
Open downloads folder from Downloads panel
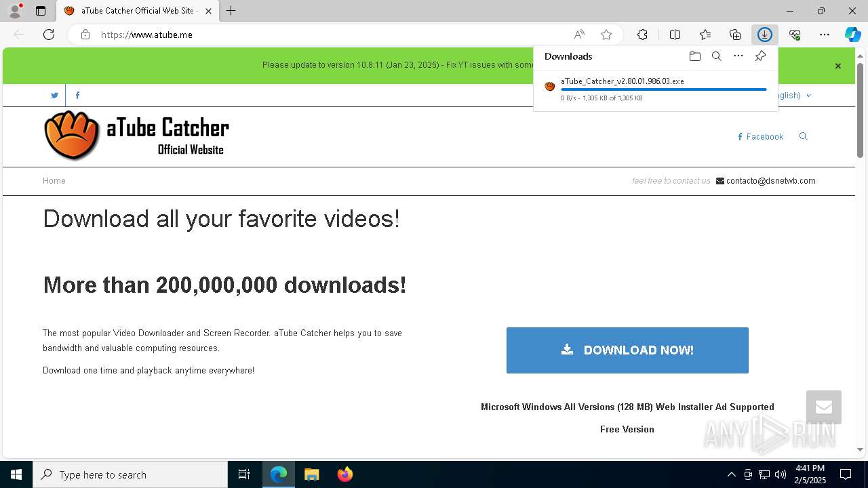click(x=694, y=56)
